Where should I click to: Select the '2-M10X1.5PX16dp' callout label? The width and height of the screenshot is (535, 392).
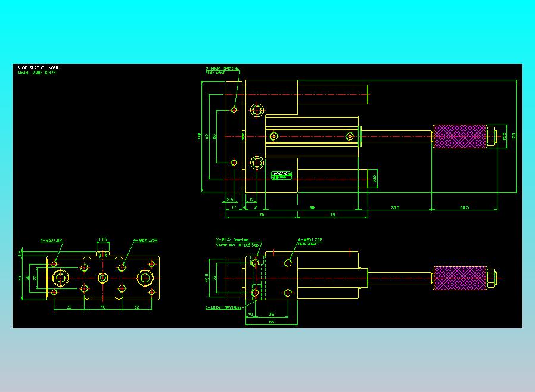pyautogui.click(x=223, y=308)
